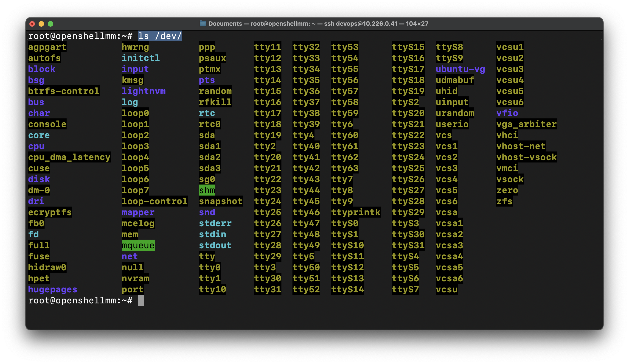Click the Documents folder icon in title bar
Screen dimensions: 629x364
[x=203, y=24]
